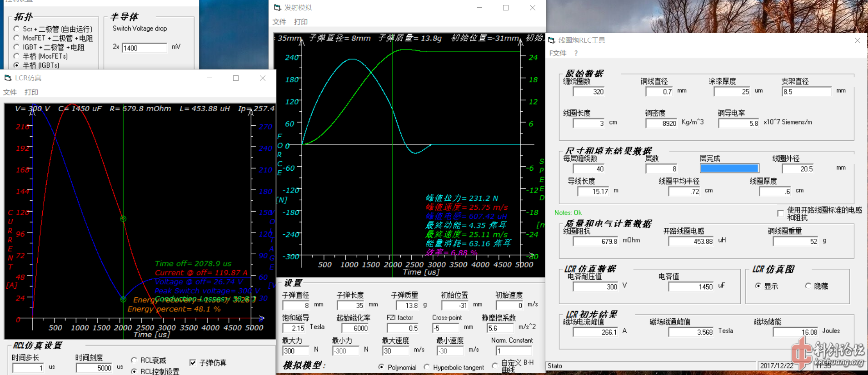Close the LCR仿真 window
868x375 pixels.
[x=263, y=78]
